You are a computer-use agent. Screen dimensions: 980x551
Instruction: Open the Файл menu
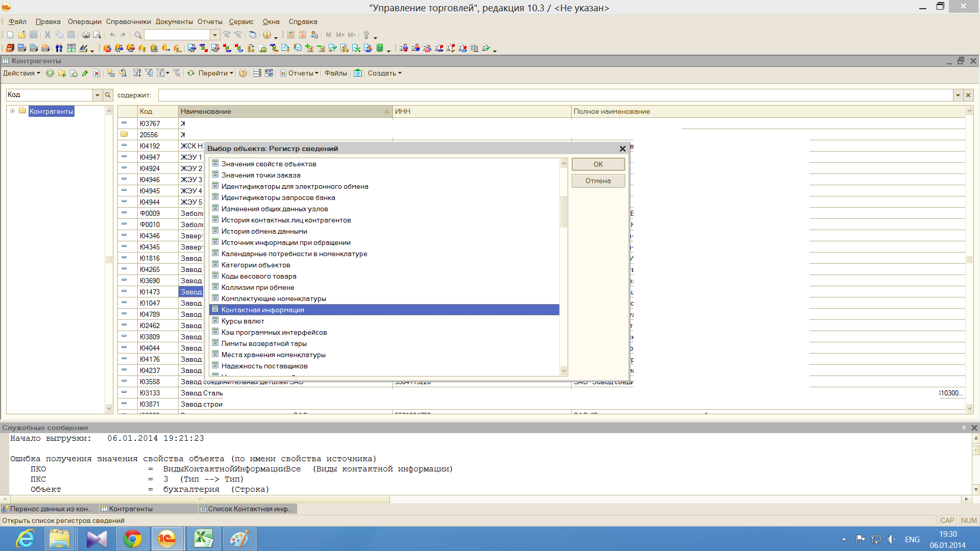tap(17, 21)
